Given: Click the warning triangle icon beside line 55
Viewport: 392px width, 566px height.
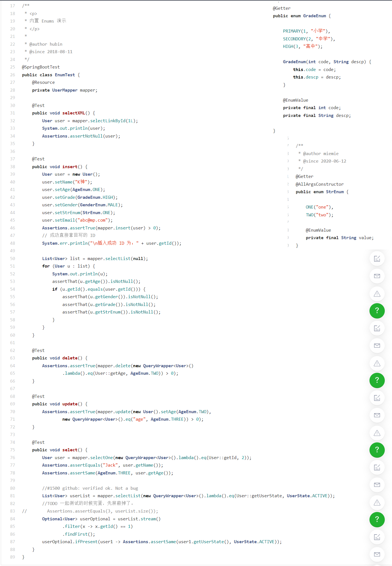Looking at the screenshot, I should click(377, 294).
